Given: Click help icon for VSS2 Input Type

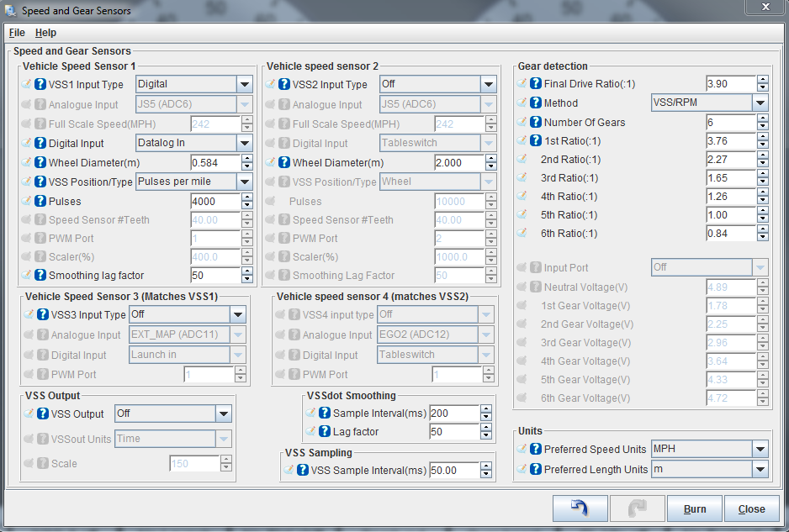Looking at the screenshot, I should (284, 84).
